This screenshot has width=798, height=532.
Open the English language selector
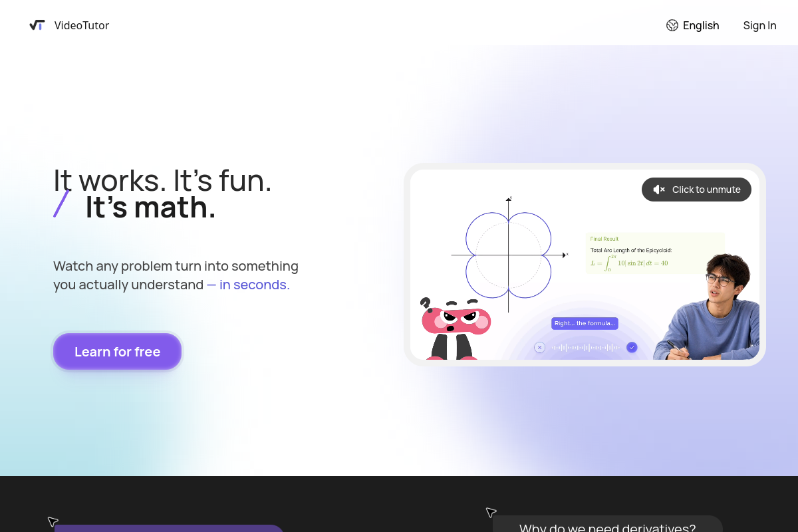693,25
